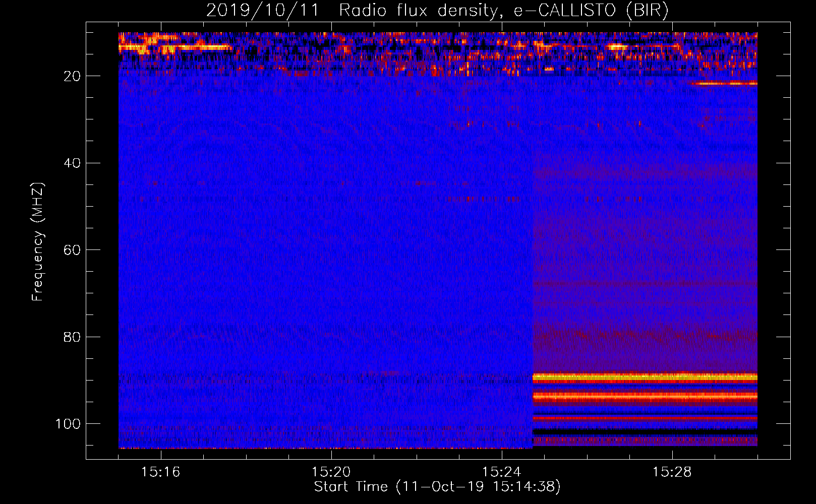816x504 pixels.
Task: Click the 'Start Time (11-Oct-19 15:14:38)' label
Action: click(437, 487)
